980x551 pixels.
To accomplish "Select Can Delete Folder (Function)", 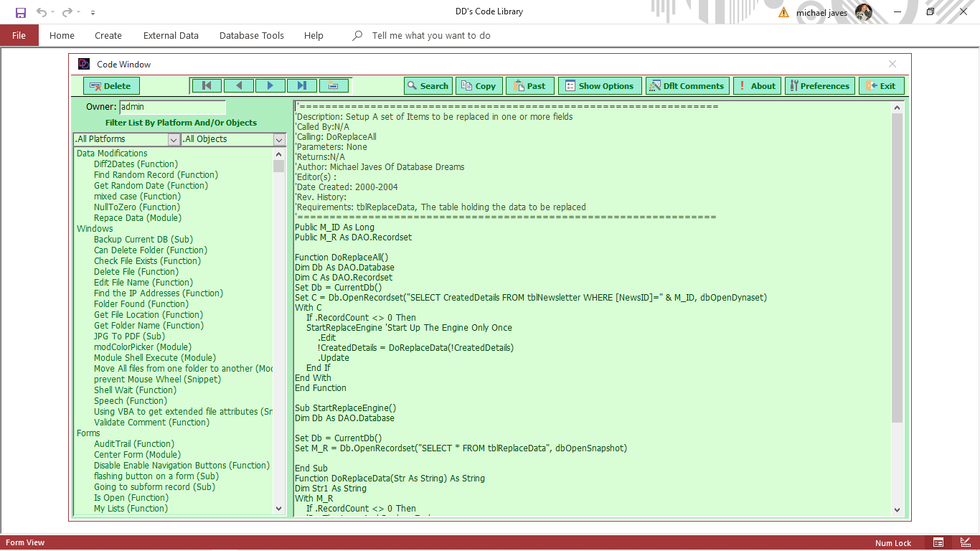I will point(151,250).
